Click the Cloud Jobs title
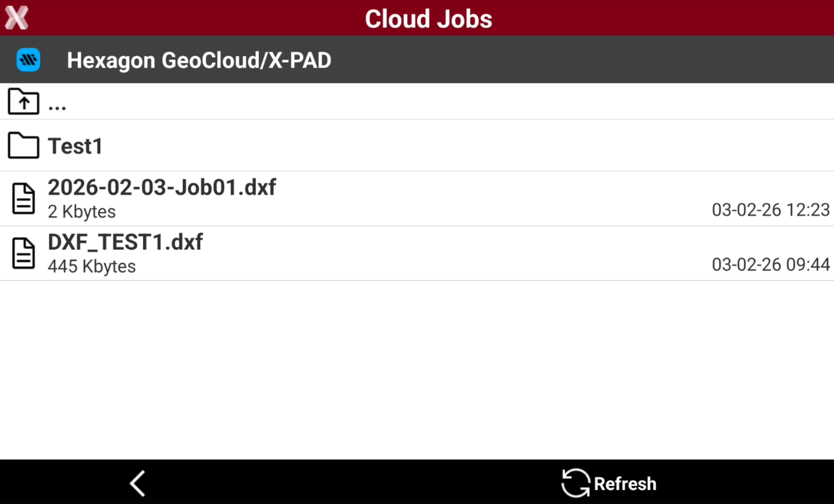This screenshot has width=834, height=504. tap(428, 19)
